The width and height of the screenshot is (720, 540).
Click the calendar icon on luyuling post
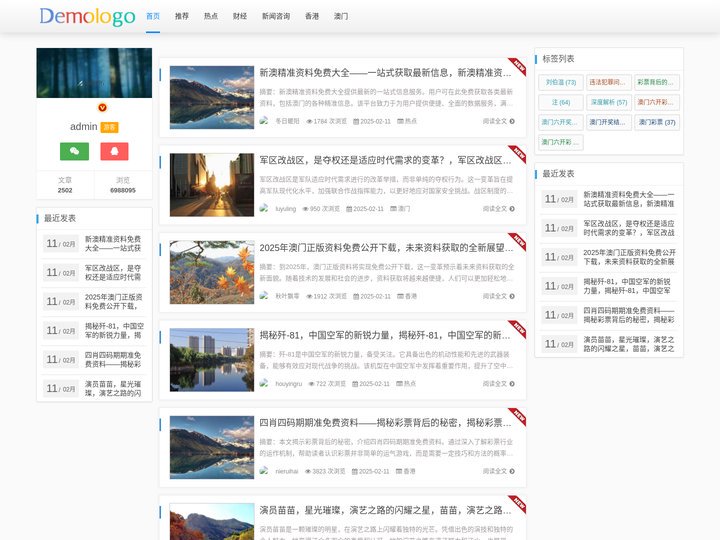coord(349,208)
